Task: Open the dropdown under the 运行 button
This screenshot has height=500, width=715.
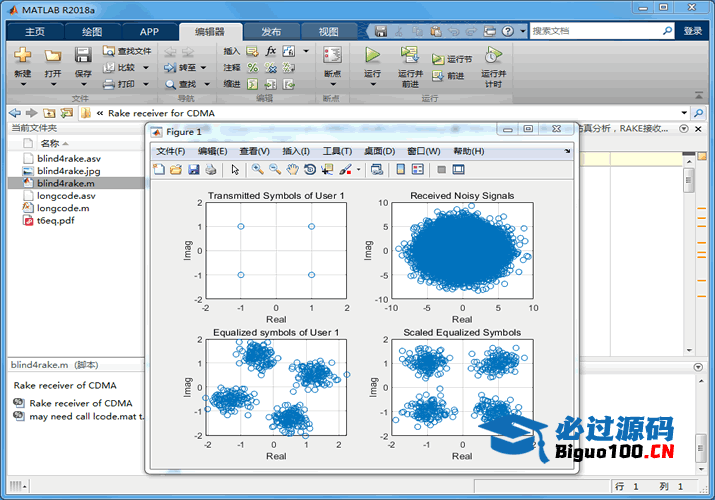Action: [373, 84]
